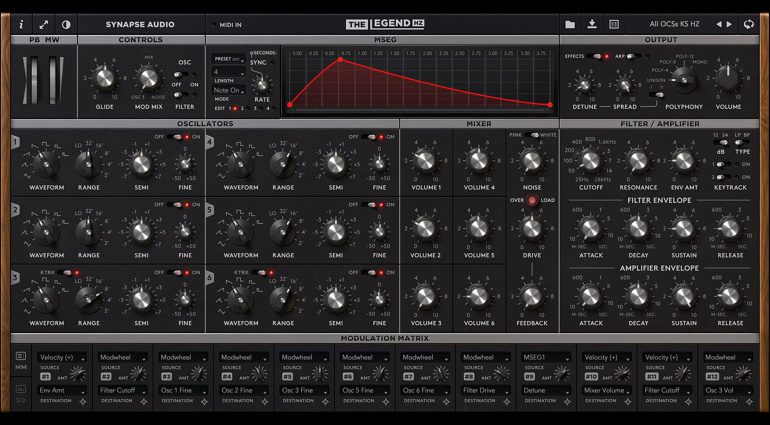Click the oscillator 1 number tab marker

[15, 143]
